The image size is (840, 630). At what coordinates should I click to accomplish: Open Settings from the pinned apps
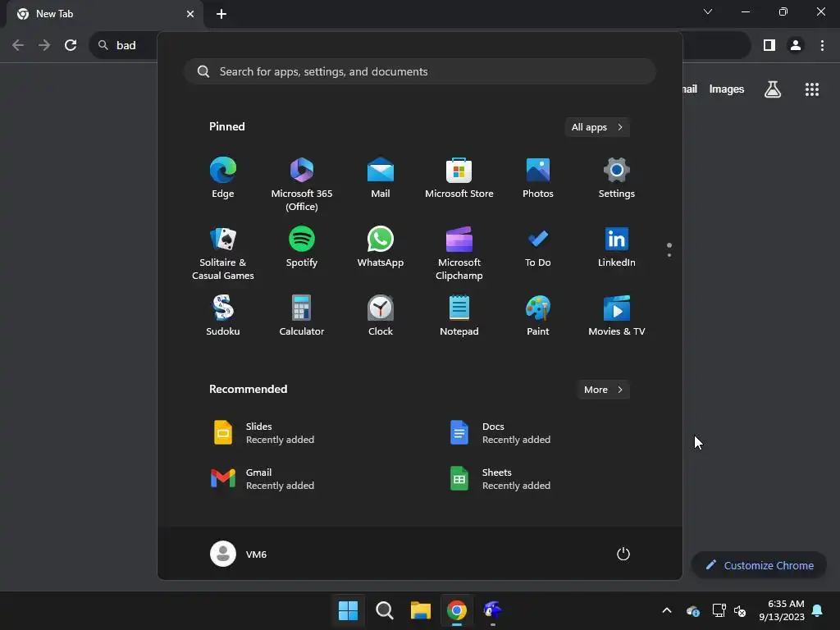click(x=617, y=178)
